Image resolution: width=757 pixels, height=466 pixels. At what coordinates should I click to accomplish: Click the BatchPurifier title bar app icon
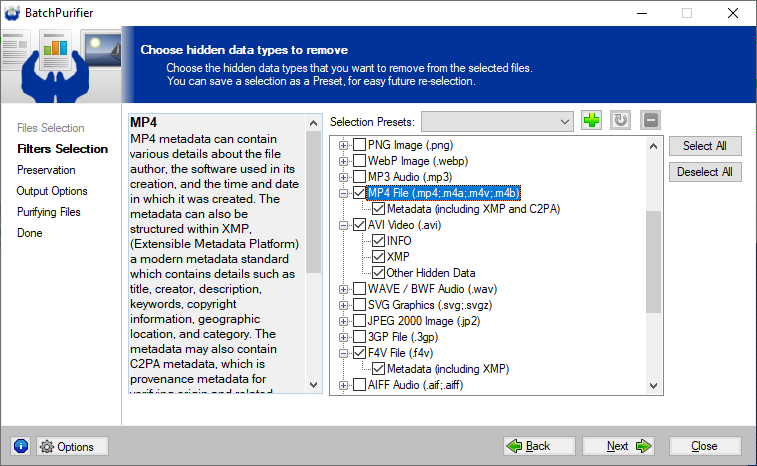pos(12,13)
